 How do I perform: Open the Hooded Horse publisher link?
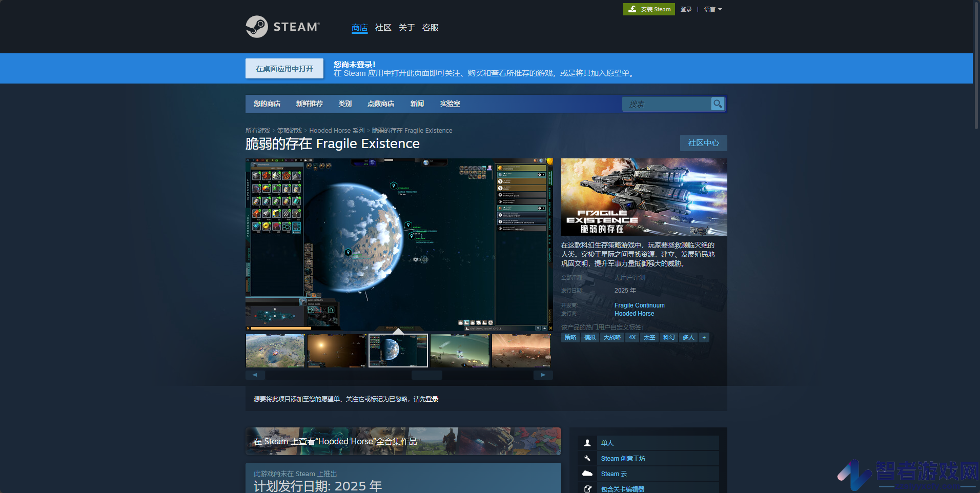[635, 314]
